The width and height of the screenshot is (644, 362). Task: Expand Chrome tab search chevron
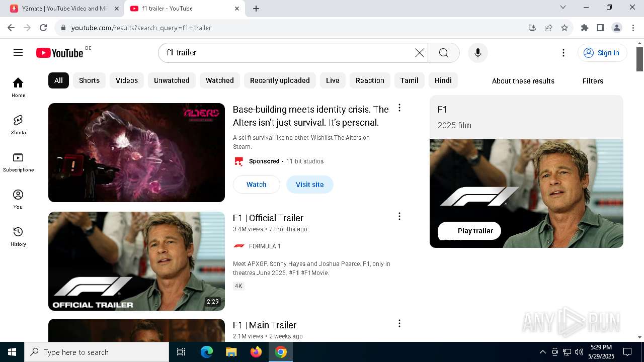click(563, 7)
